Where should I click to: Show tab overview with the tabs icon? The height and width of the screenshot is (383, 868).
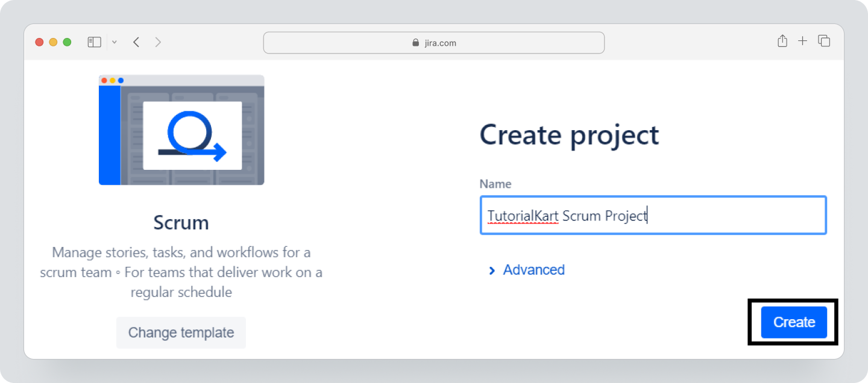pyautogui.click(x=823, y=41)
